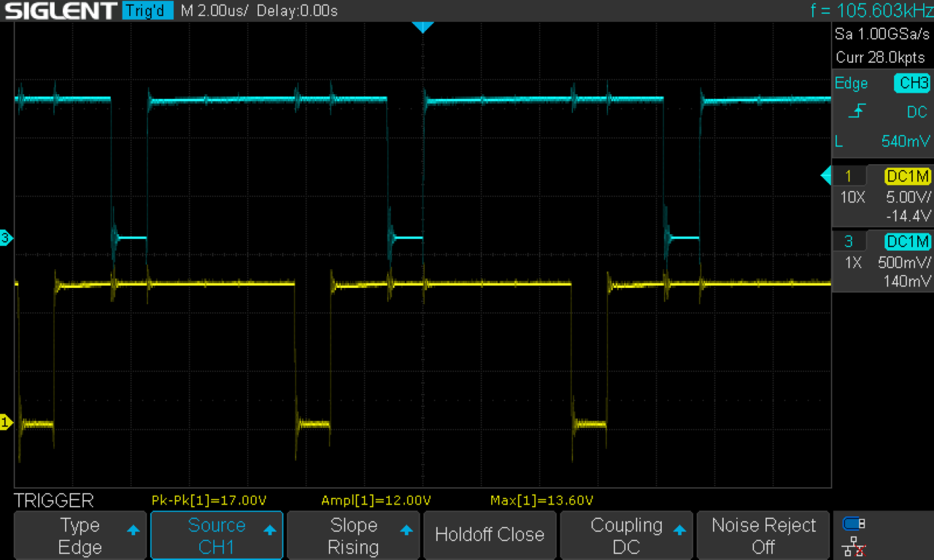Change the trigger Source CH1 setting
The width and height of the screenshot is (934, 560).
[217, 535]
